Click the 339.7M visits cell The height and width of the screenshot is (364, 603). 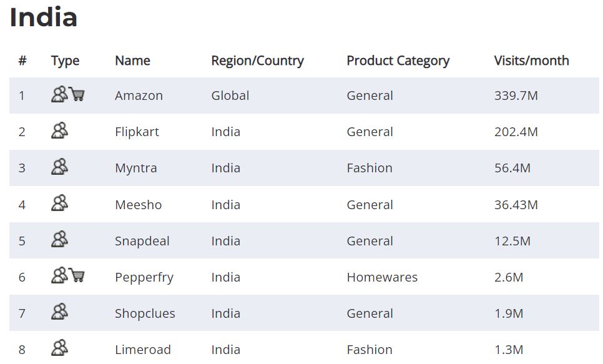(x=516, y=96)
